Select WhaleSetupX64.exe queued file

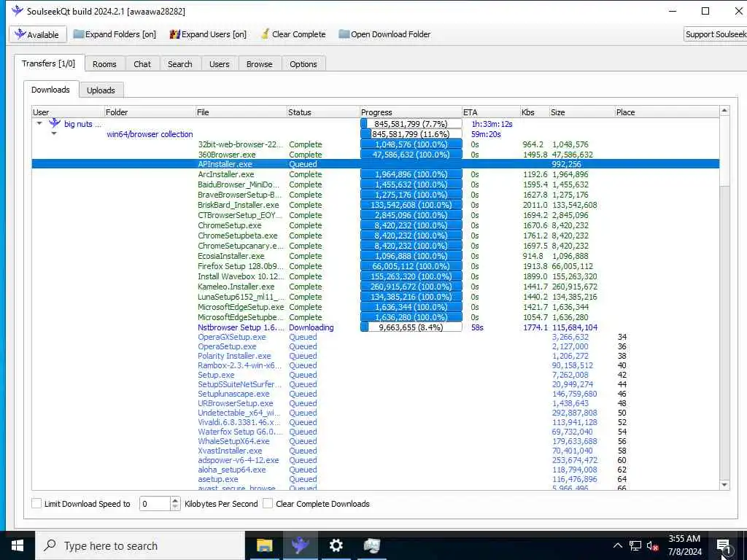click(x=376, y=441)
